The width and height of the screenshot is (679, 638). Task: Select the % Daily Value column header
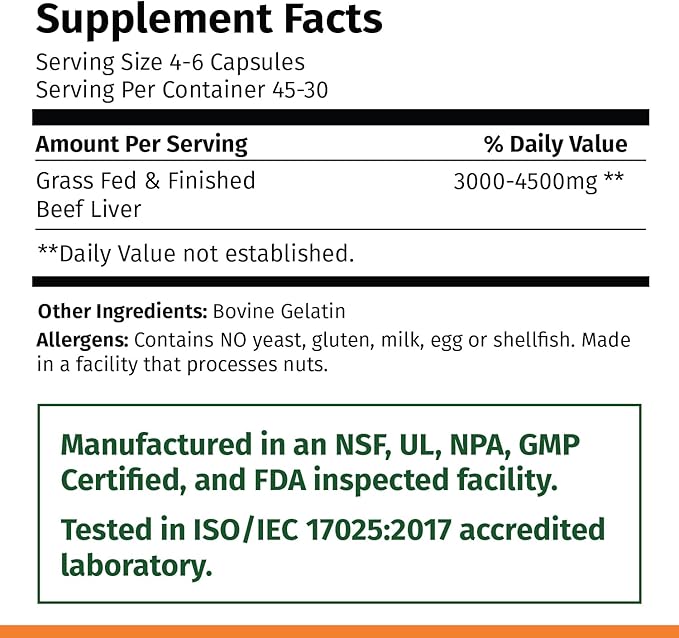click(555, 144)
